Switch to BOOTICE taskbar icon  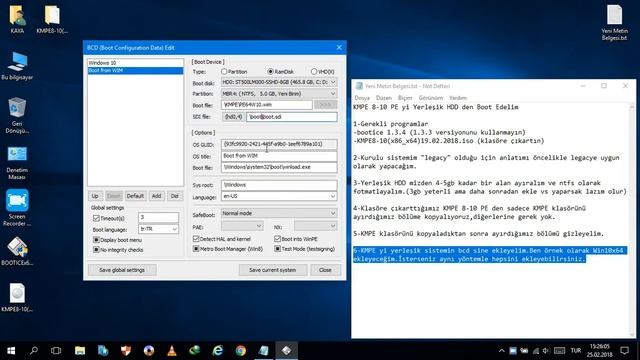coord(287,351)
